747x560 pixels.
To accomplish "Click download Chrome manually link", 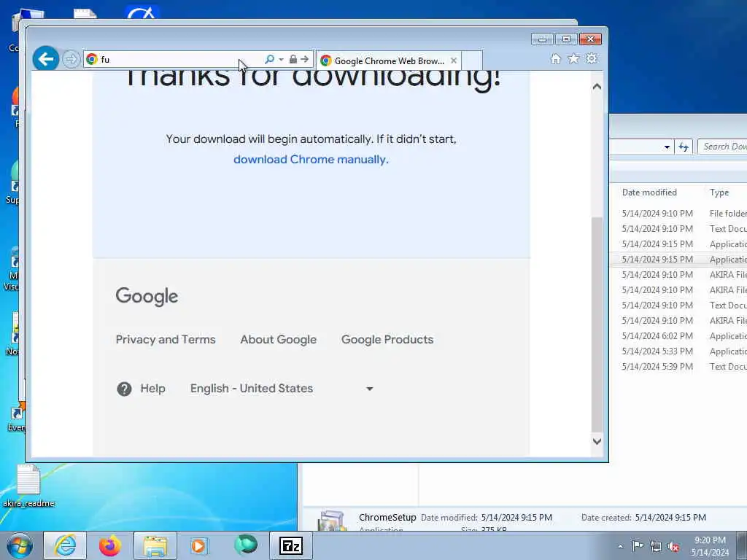I will click(311, 159).
